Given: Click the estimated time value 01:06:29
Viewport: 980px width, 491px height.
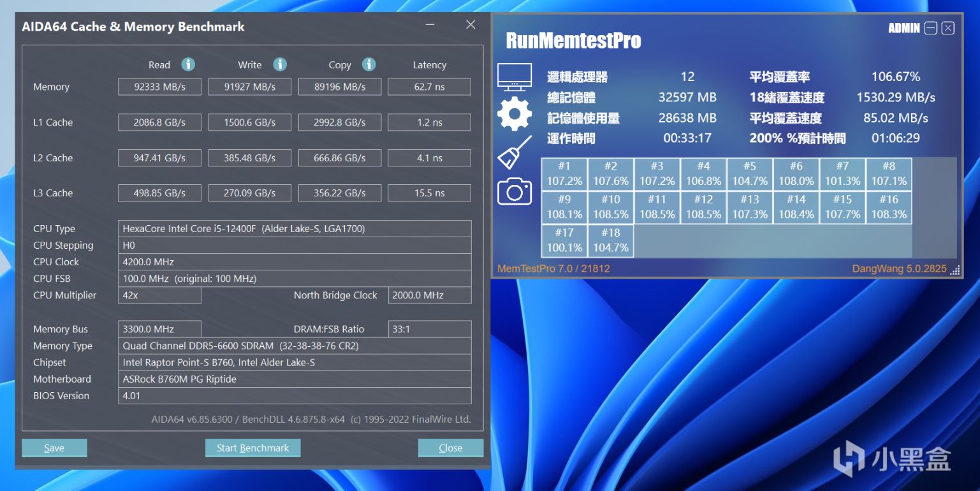Looking at the screenshot, I should (x=896, y=138).
